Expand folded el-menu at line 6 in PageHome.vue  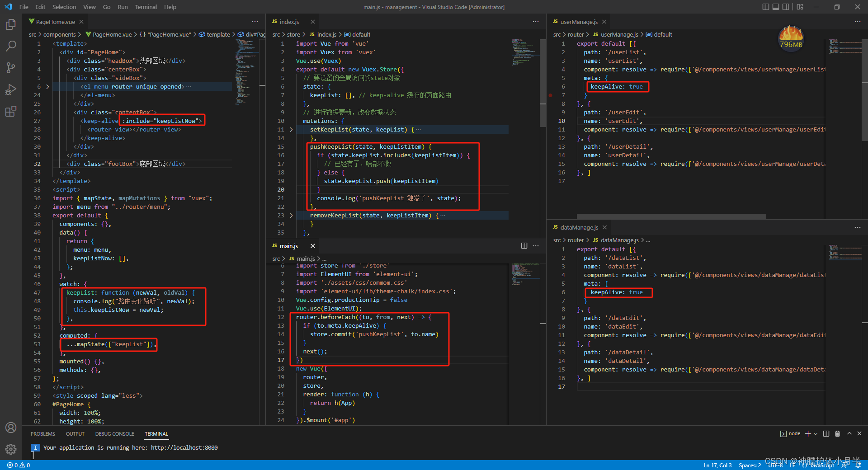click(x=47, y=87)
